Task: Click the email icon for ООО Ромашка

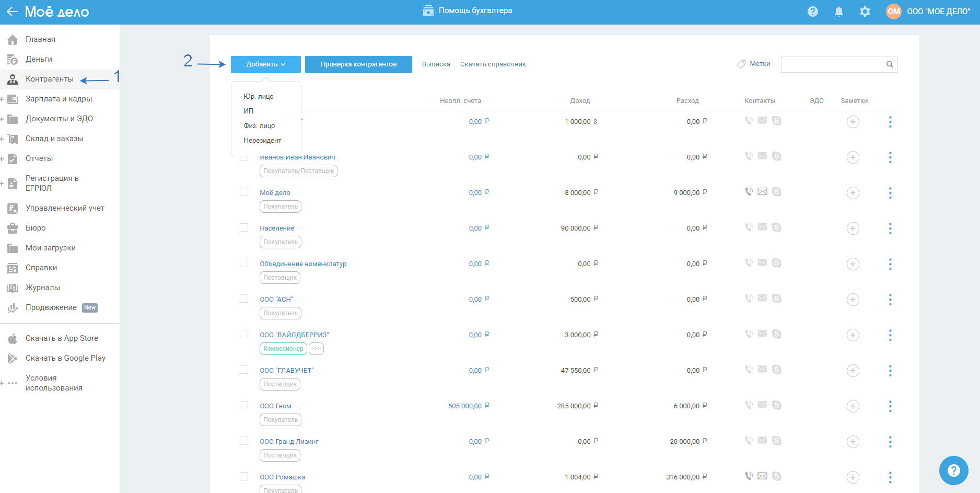Action: 762,476
